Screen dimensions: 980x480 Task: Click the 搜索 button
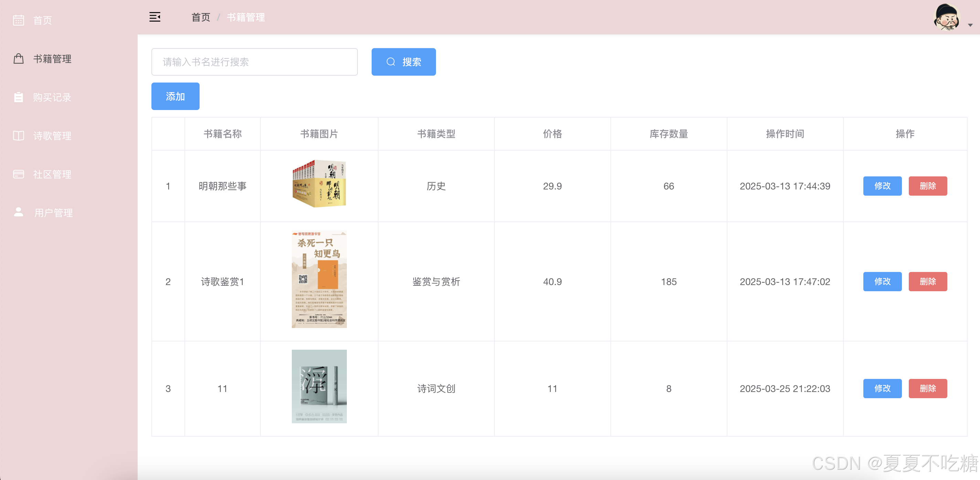pos(403,62)
